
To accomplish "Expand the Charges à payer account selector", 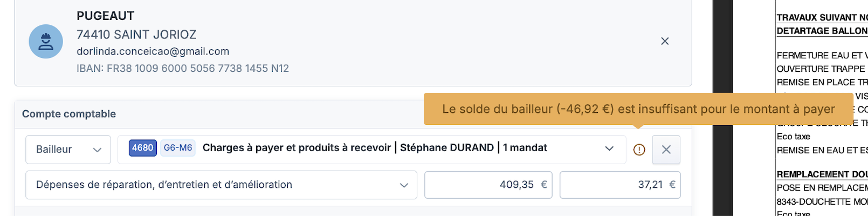I will point(609,148).
